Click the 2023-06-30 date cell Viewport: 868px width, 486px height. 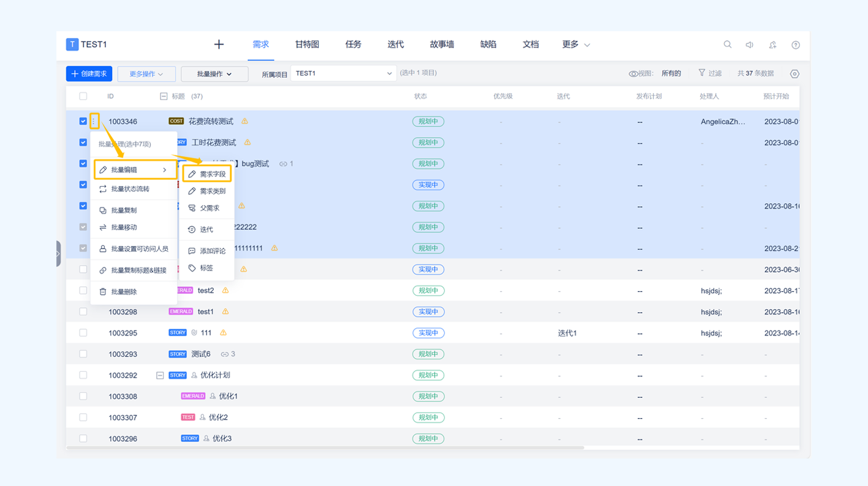click(782, 269)
